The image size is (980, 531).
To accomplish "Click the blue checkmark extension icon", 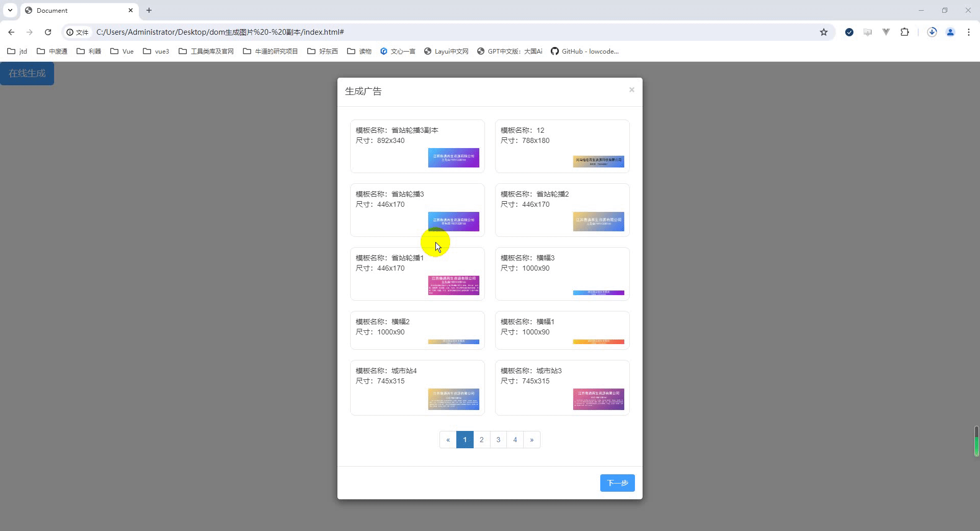I will (849, 32).
